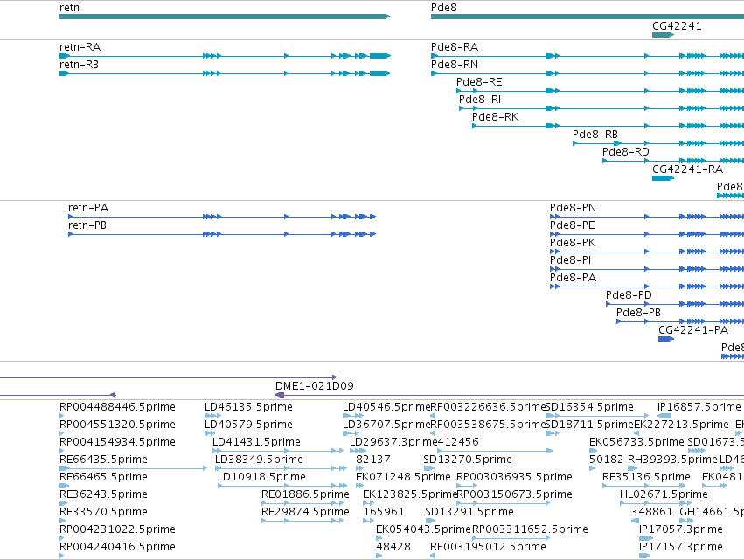The height and width of the screenshot is (560, 744).
Task: Select the RE29874.5prime EST label
Action: 306,512
